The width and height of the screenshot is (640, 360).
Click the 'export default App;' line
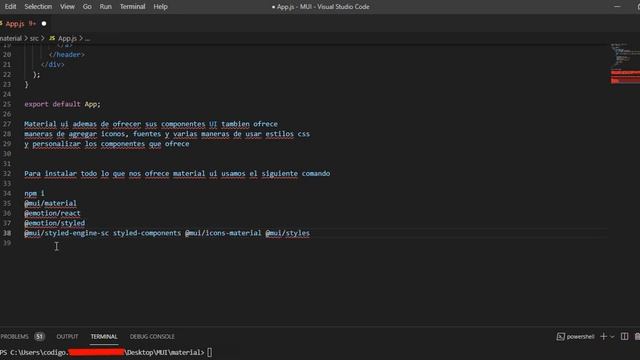pyautogui.click(x=62, y=104)
